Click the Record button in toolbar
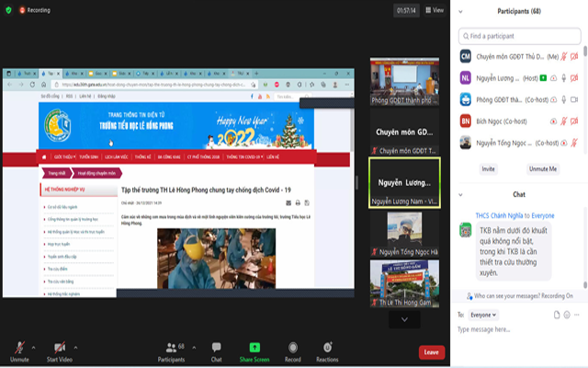Screen dimensions: 588x368 click(x=293, y=351)
